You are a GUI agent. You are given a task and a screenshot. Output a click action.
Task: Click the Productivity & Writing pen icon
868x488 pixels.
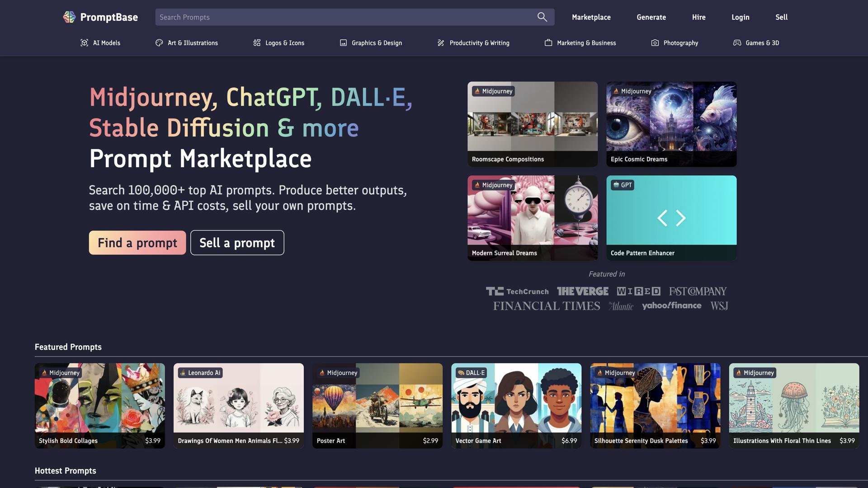coord(441,43)
